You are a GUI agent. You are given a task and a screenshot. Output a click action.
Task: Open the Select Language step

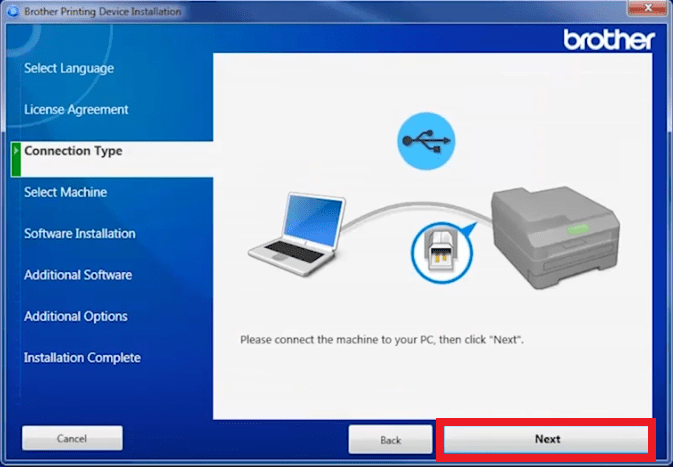(69, 68)
